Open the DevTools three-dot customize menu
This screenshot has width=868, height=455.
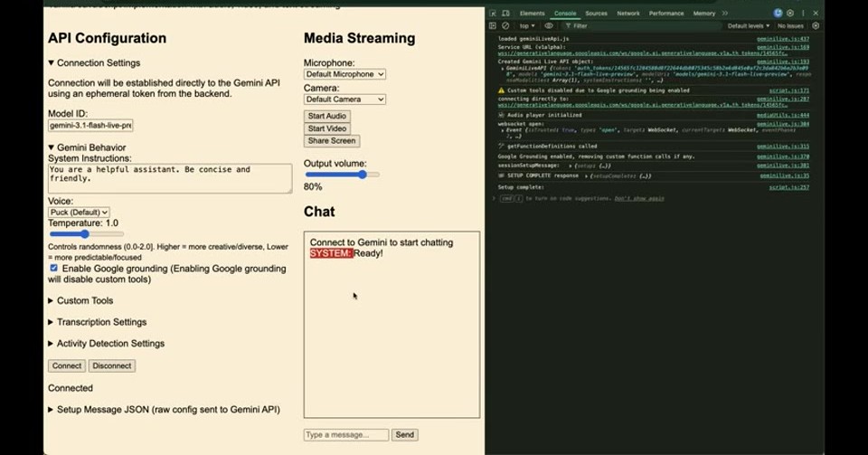(803, 13)
